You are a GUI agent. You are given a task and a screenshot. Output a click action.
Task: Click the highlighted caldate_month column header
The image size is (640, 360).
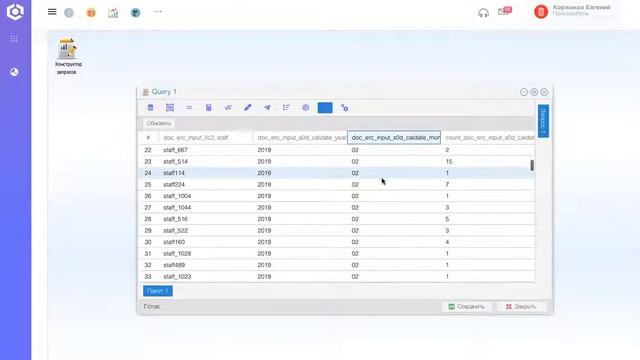[x=394, y=138]
